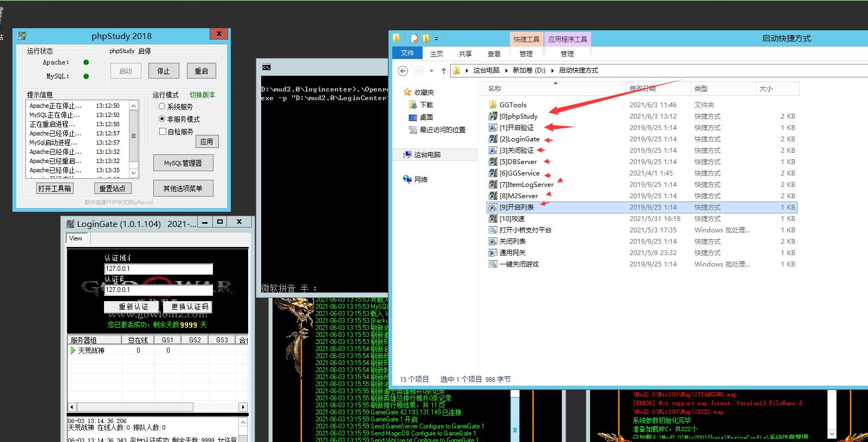Click the first 认证 IP input field

click(x=158, y=269)
